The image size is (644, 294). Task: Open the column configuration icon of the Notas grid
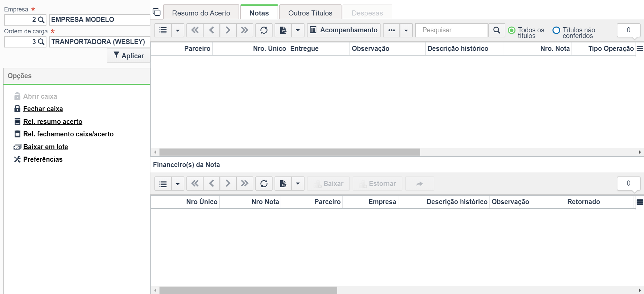(640, 48)
